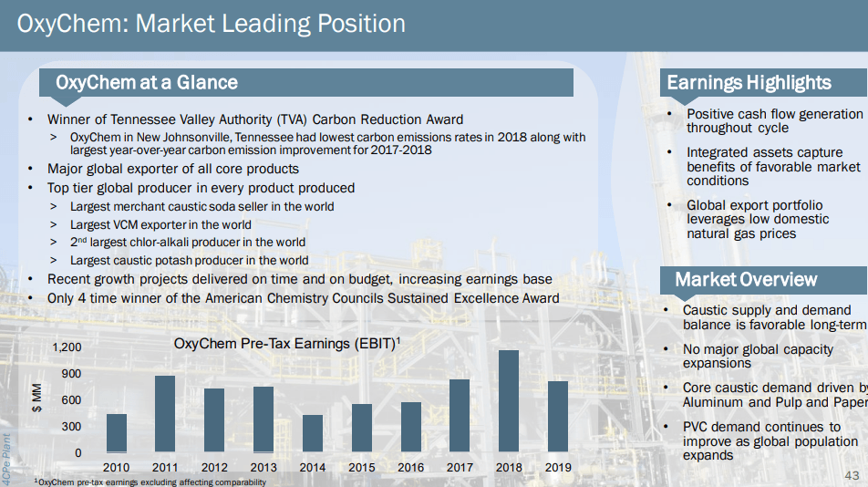Click the '2018' x-axis year label
868x487 pixels.
point(509,468)
